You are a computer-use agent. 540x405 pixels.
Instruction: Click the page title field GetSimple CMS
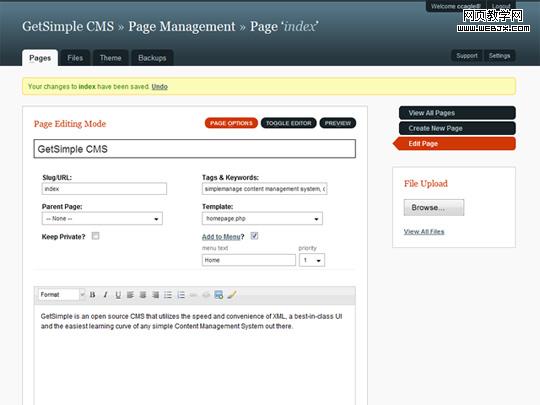pos(195,149)
